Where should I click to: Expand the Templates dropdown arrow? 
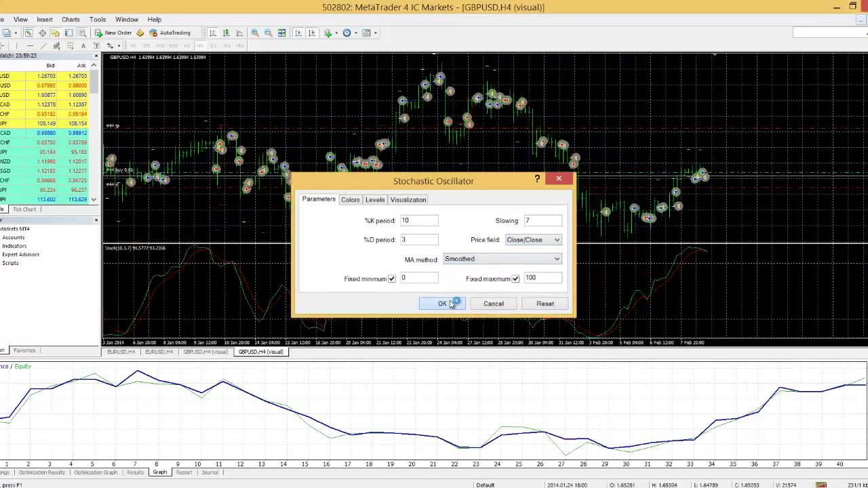(375, 33)
